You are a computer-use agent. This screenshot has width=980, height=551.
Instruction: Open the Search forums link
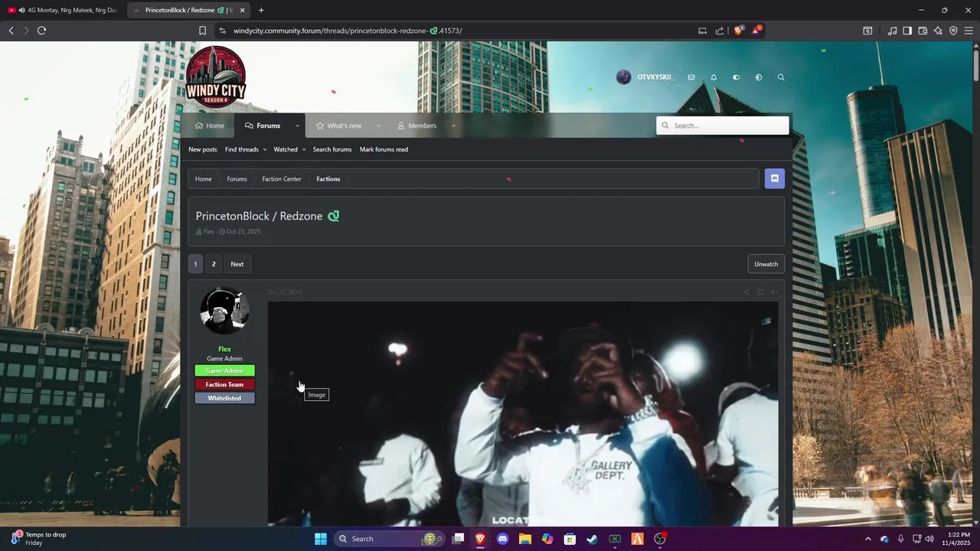[x=332, y=149]
